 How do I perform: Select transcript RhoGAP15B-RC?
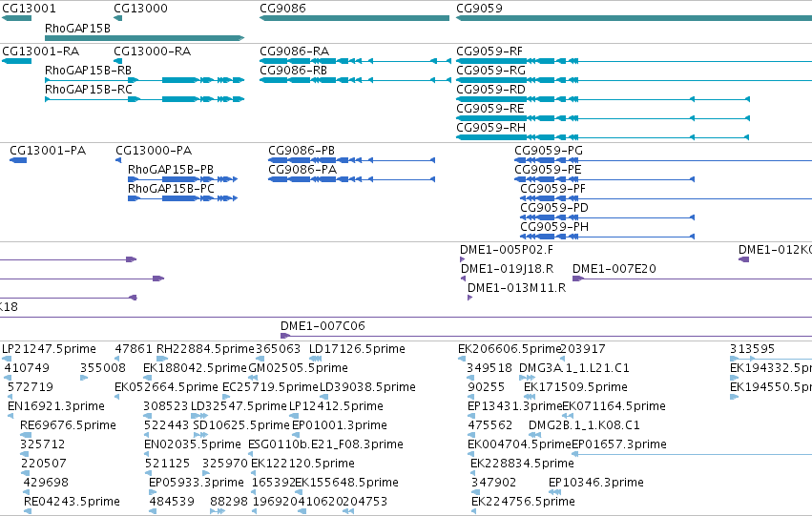pyautogui.click(x=89, y=90)
